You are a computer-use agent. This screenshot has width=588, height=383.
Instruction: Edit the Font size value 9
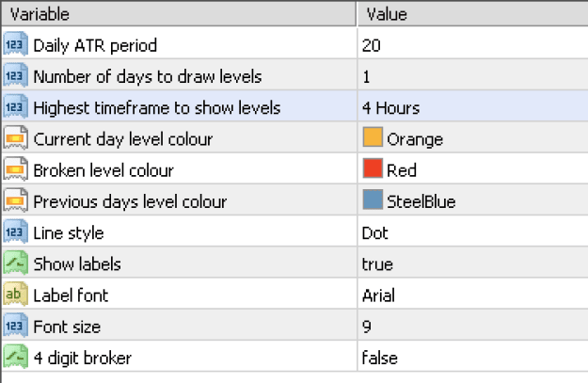[367, 327]
